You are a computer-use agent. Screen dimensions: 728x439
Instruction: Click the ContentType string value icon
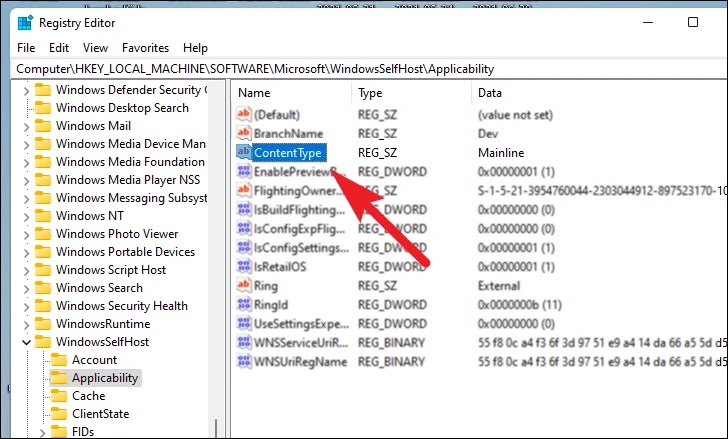pyautogui.click(x=244, y=152)
